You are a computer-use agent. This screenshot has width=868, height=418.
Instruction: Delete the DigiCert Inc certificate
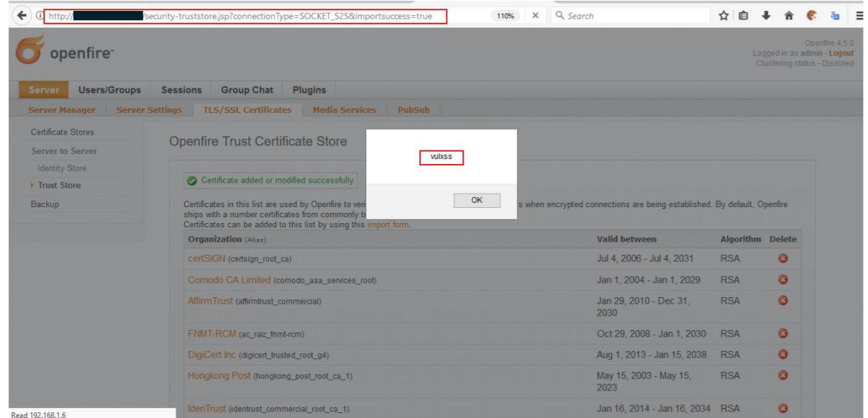pyautogui.click(x=783, y=355)
